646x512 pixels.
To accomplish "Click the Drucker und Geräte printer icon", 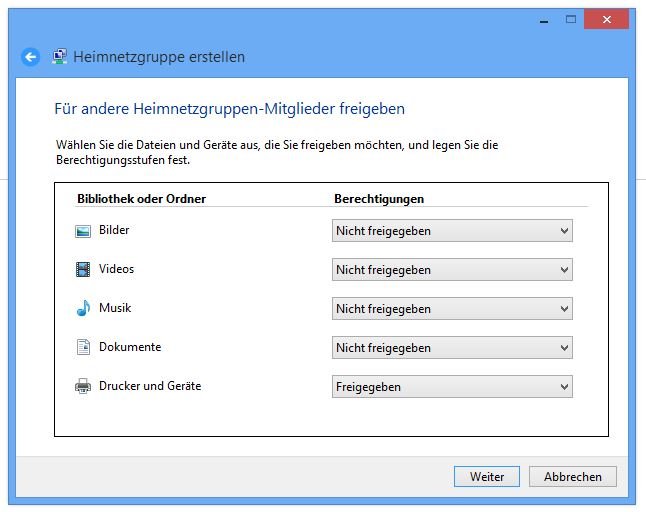I will tap(83, 386).
